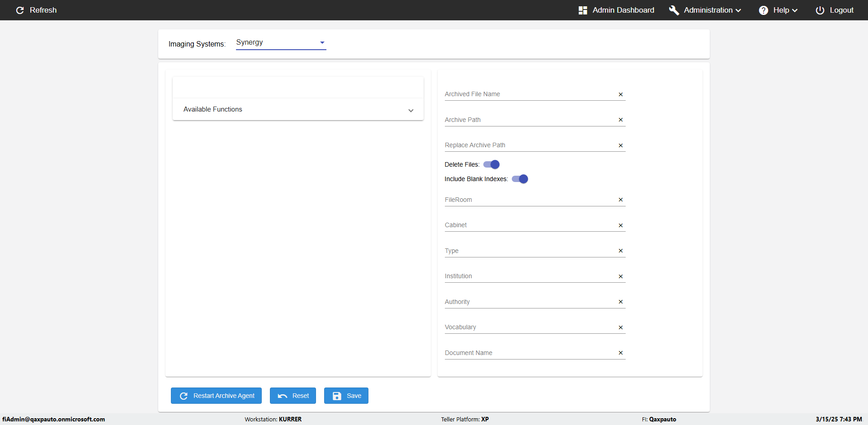Open the Imaging Systems Synergy dropdown
The image size is (868, 425).
coord(281,42)
